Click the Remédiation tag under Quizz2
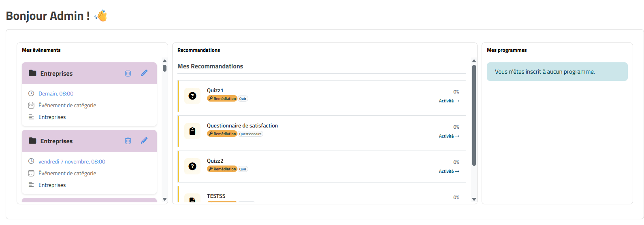644x225 pixels. point(222,169)
